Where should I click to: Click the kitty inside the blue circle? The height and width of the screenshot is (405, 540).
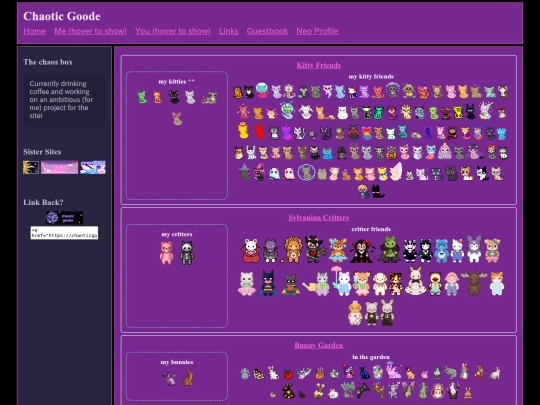click(306, 173)
